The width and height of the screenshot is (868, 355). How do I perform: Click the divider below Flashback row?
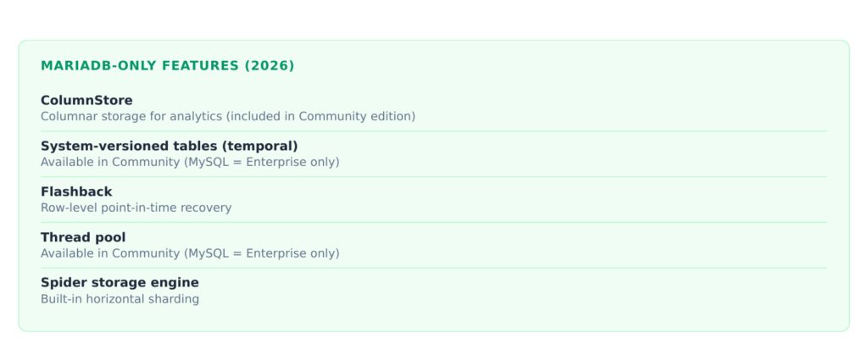434,222
